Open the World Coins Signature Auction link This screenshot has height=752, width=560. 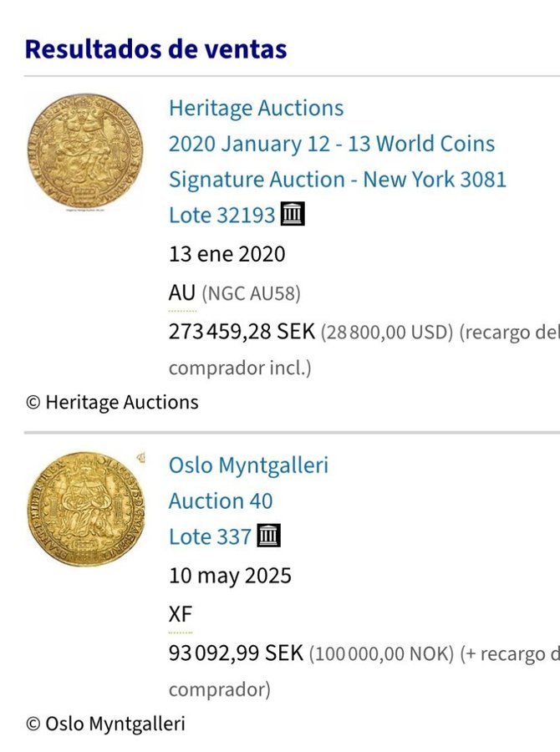[337, 161]
